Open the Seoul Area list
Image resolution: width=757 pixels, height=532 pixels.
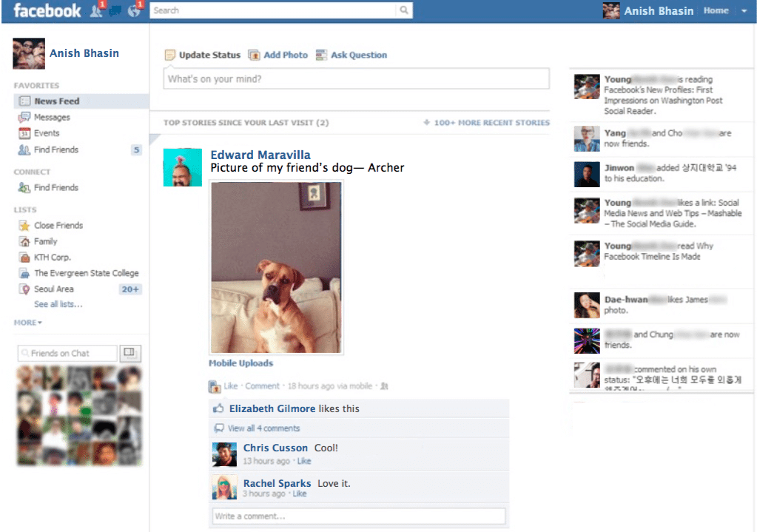click(53, 289)
